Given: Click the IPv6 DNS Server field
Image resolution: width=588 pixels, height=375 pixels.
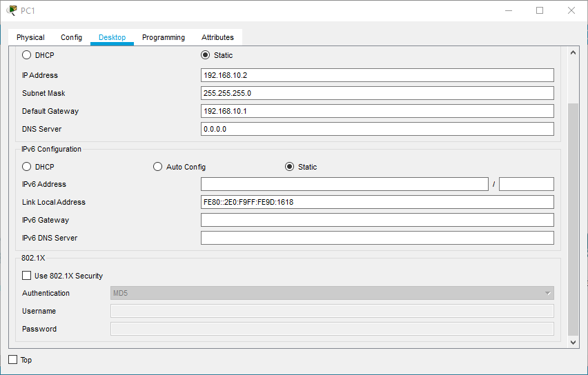Looking at the screenshot, I should (x=378, y=238).
